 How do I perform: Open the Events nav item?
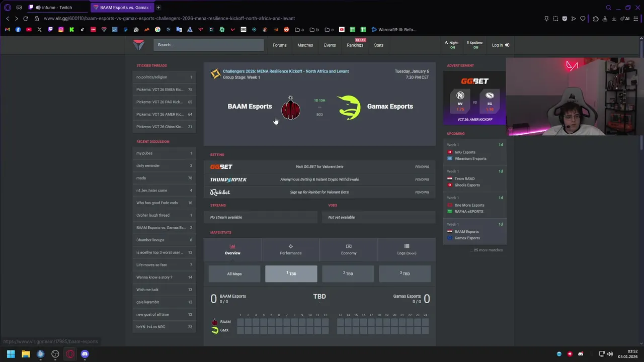click(x=330, y=45)
